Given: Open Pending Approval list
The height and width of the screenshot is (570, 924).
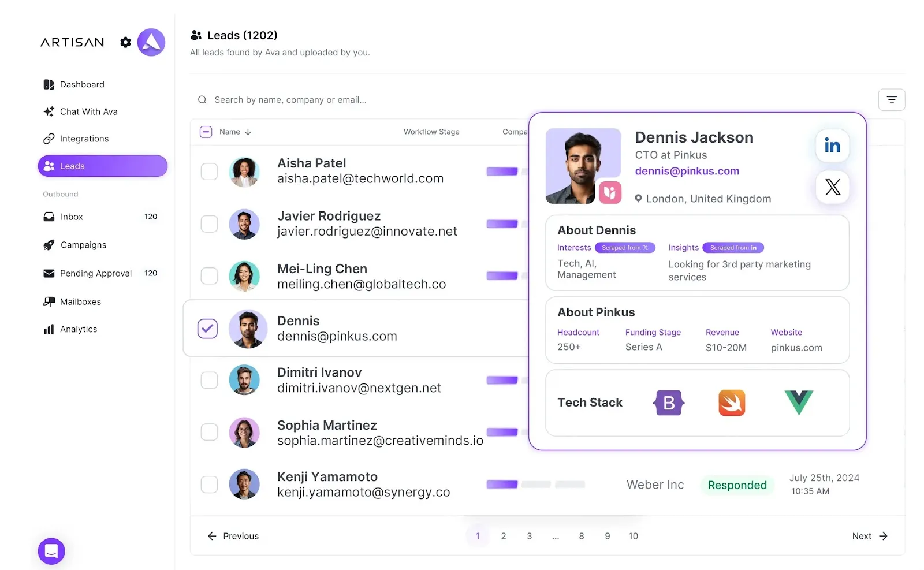Looking at the screenshot, I should (x=100, y=273).
